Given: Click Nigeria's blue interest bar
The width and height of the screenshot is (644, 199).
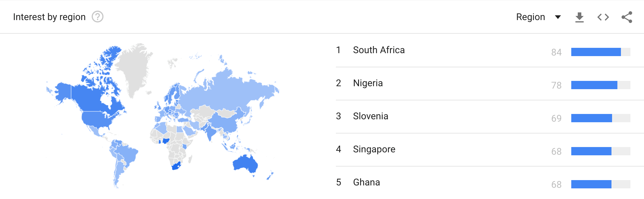Looking at the screenshot, I should pos(594,85).
